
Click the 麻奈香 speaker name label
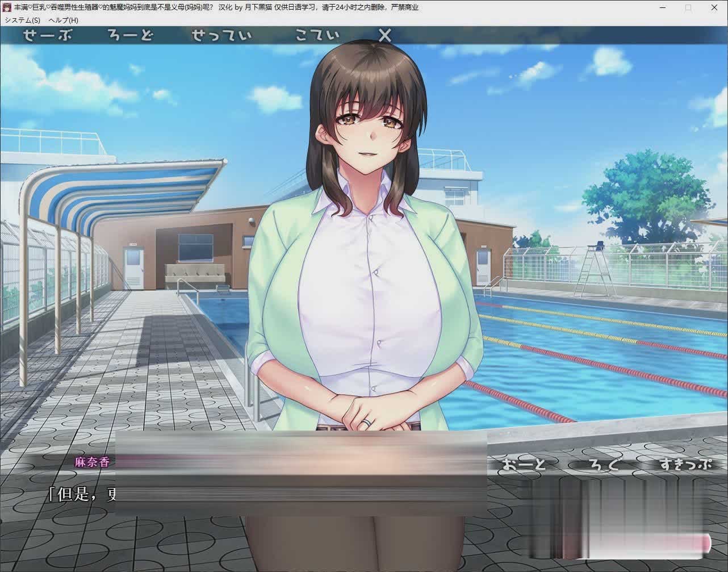tap(91, 461)
